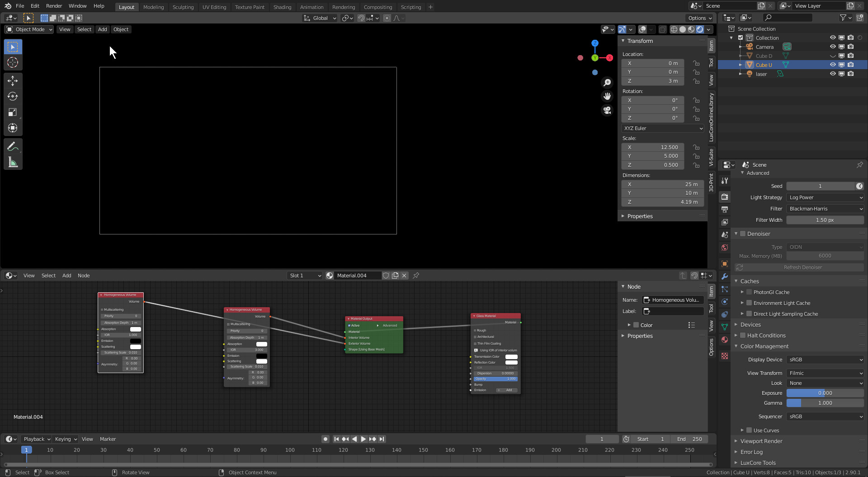This screenshot has width=868, height=477.
Task: Adjust the Gamma slider
Action: (825, 403)
